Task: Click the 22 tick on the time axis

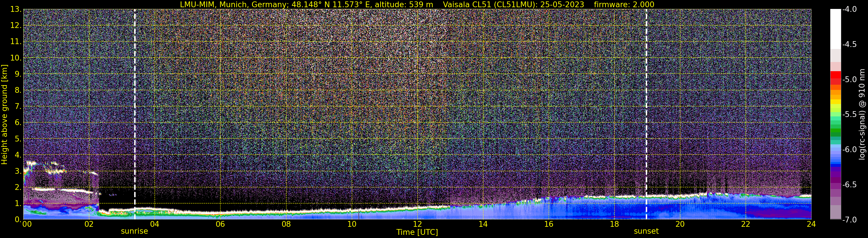Action: coord(746,224)
